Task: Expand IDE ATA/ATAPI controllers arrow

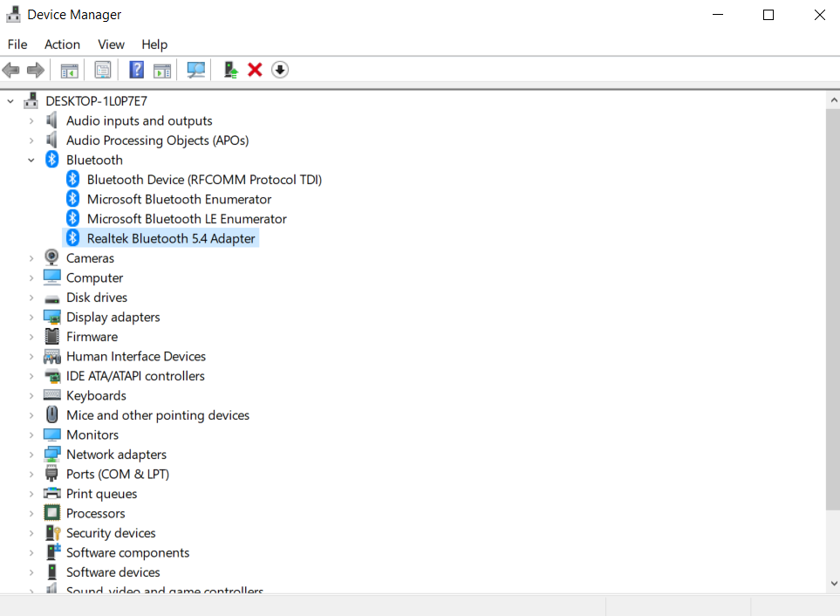Action: [31, 376]
